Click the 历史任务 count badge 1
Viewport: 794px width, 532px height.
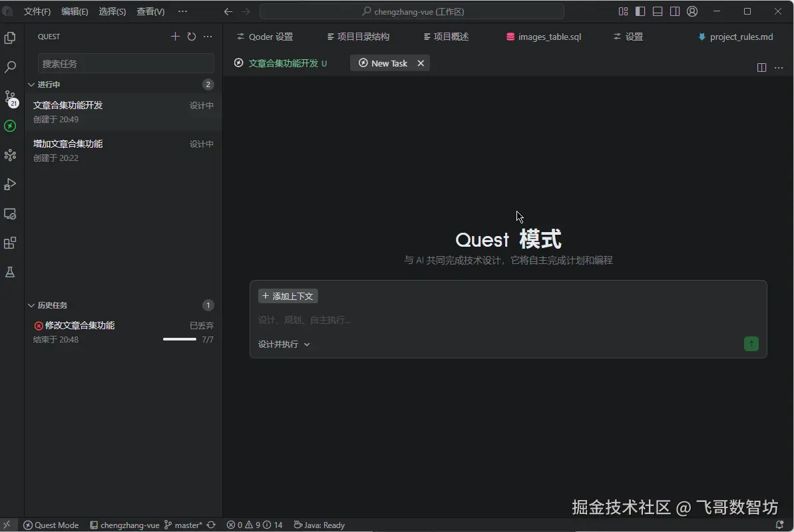click(208, 305)
